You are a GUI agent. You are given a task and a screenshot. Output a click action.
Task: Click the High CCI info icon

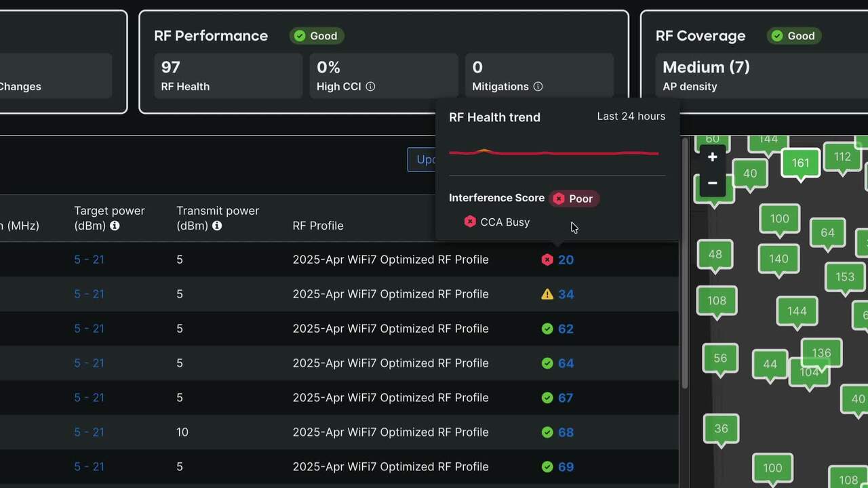coord(370,87)
